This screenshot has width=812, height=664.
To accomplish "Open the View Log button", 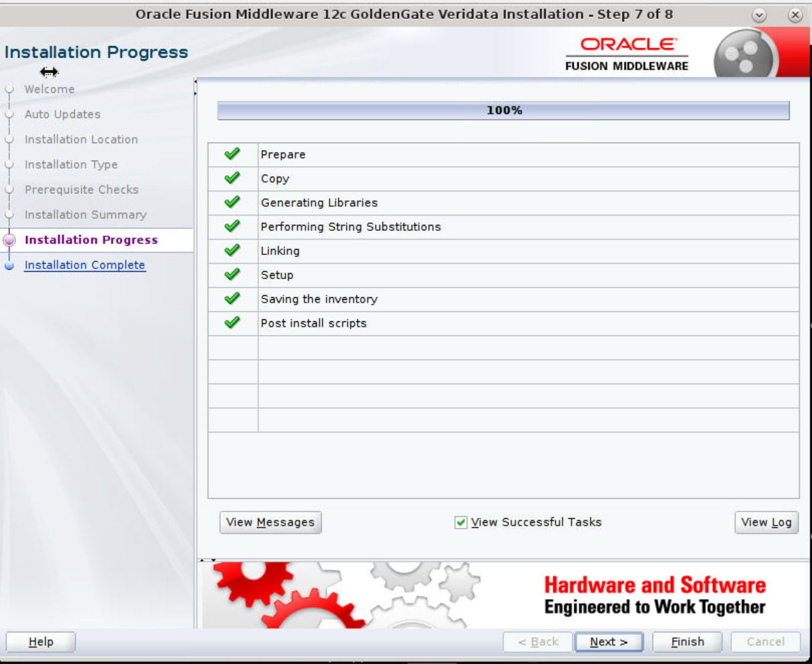I will [766, 522].
